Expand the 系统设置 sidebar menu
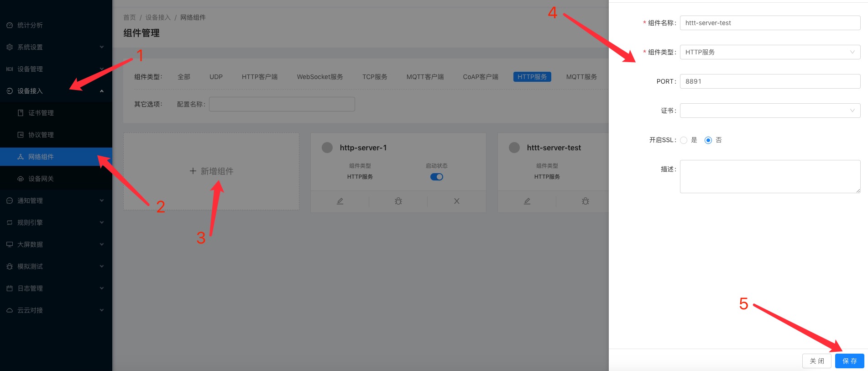The width and height of the screenshot is (868, 371). [55, 47]
